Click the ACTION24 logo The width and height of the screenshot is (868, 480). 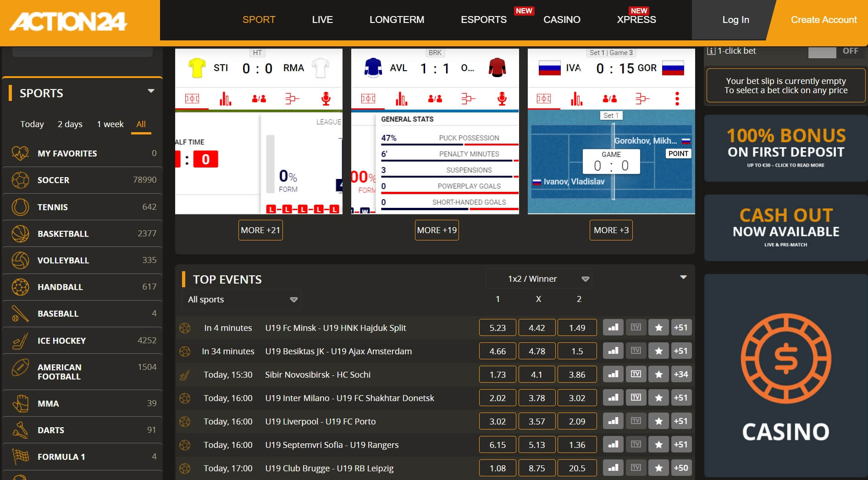(69, 22)
